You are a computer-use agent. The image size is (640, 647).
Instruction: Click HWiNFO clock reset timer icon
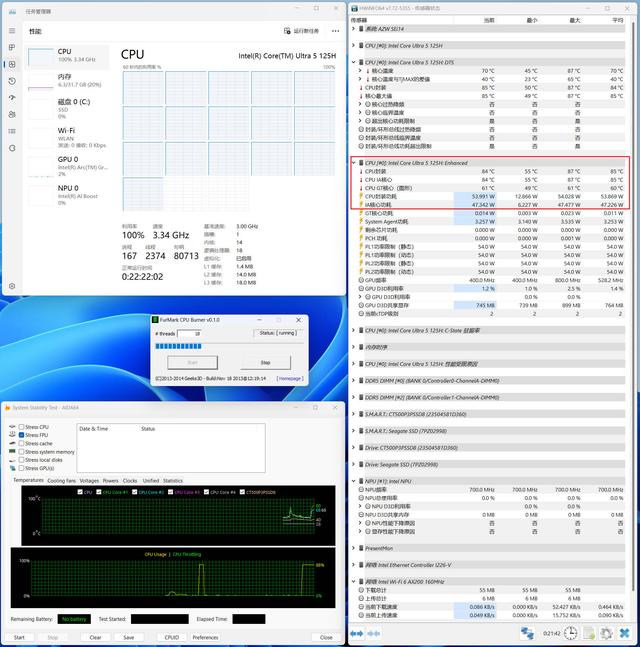571,633
